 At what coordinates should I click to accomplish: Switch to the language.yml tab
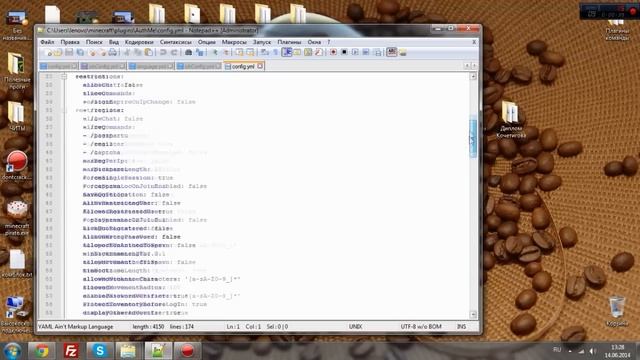pos(151,66)
